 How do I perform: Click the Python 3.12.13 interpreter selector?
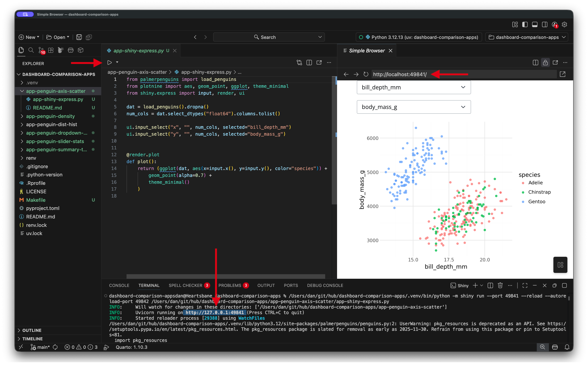coord(419,37)
